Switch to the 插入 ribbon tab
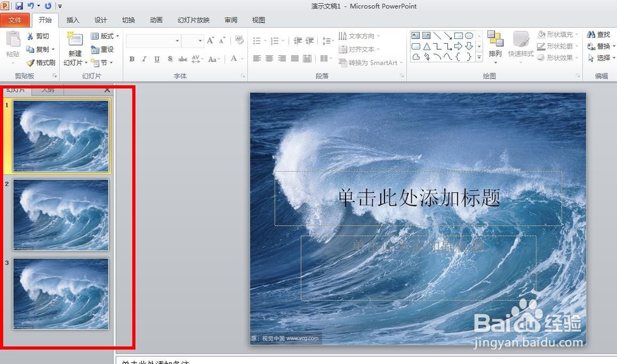 [72, 20]
